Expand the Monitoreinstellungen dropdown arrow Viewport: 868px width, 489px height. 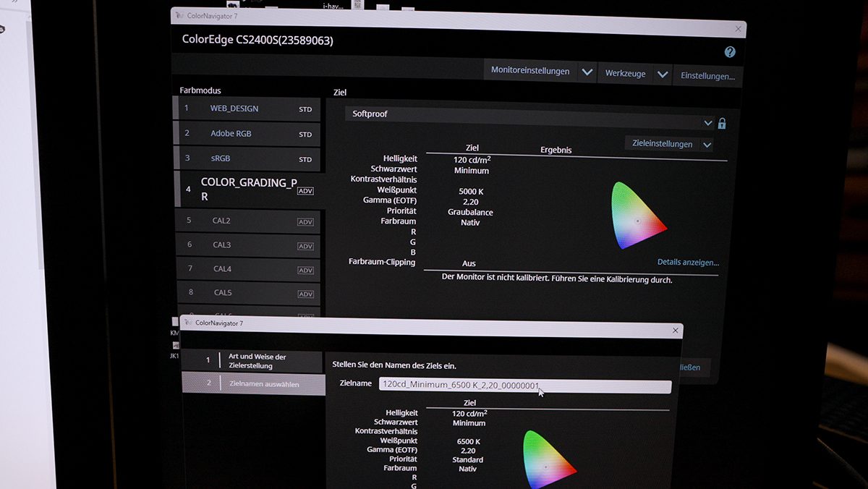click(587, 72)
